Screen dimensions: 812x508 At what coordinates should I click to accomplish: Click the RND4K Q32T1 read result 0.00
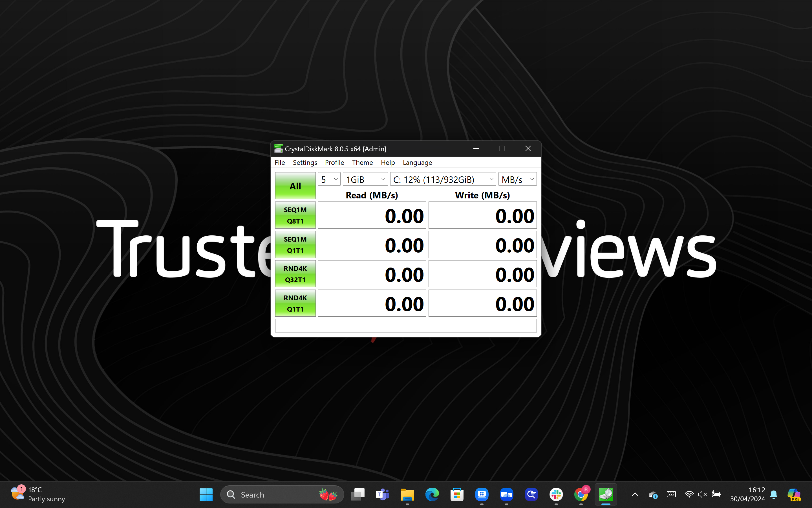(372, 274)
